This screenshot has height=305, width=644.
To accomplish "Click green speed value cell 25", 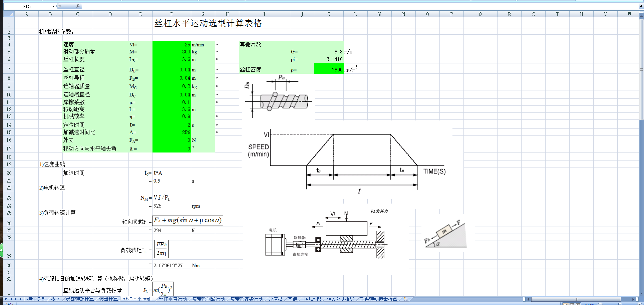I will point(172,44).
